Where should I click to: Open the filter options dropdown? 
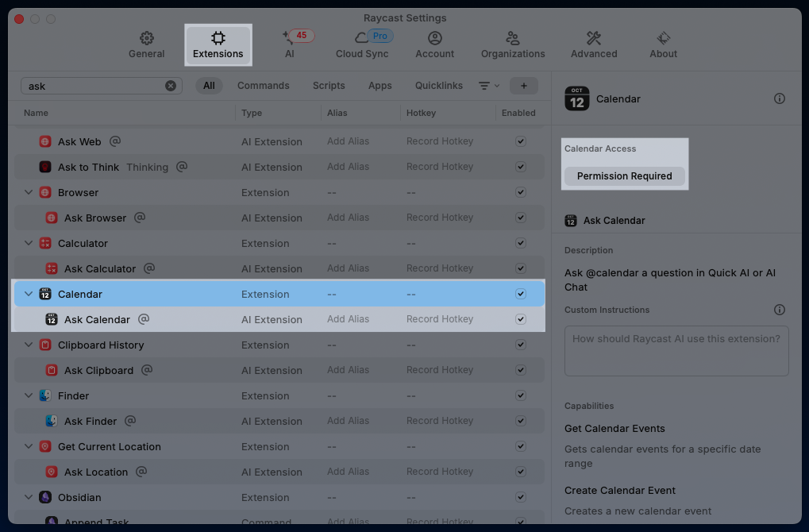tap(488, 86)
